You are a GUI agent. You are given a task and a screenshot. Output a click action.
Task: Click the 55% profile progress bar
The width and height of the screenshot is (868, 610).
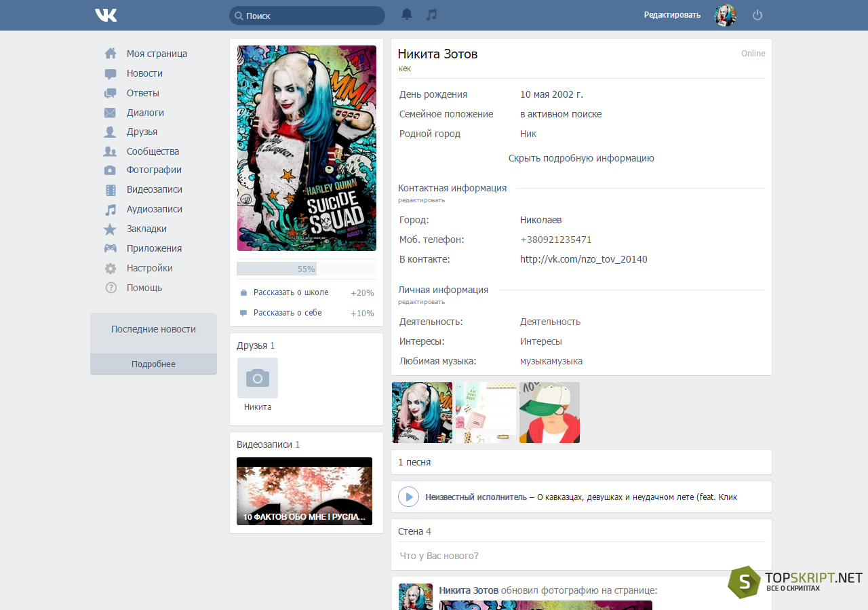tap(307, 269)
